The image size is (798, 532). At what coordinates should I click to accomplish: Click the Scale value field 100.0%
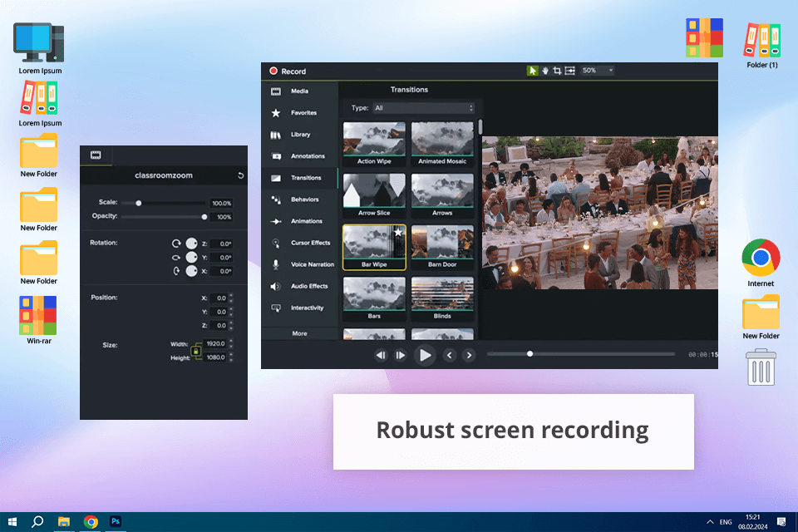tap(221, 203)
